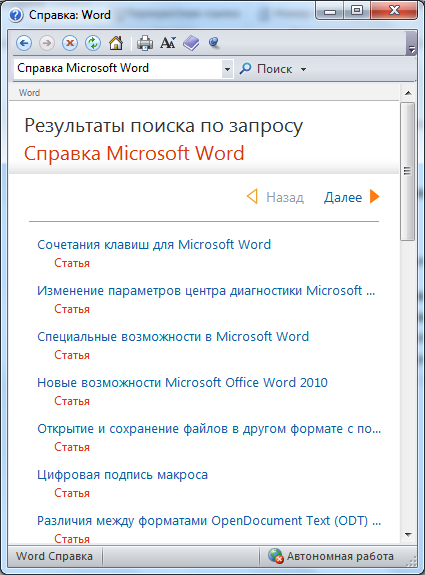Click the Back navigation arrow icon

coord(24,43)
